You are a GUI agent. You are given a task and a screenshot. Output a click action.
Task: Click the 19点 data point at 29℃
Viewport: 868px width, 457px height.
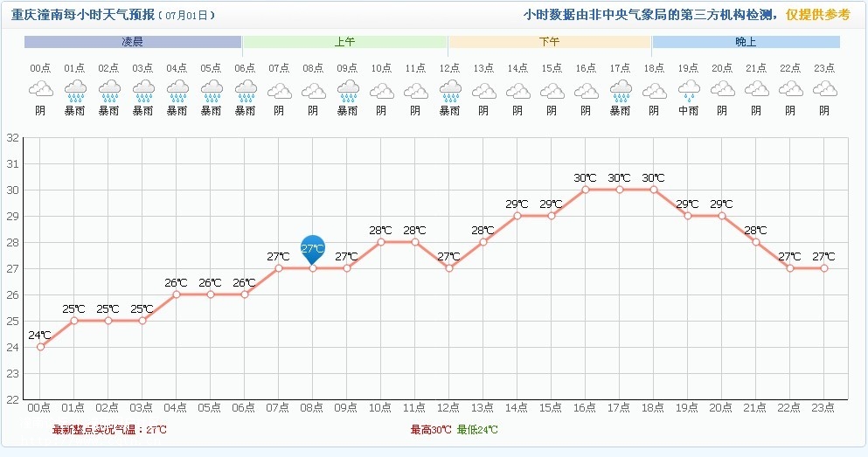point(688,216)
